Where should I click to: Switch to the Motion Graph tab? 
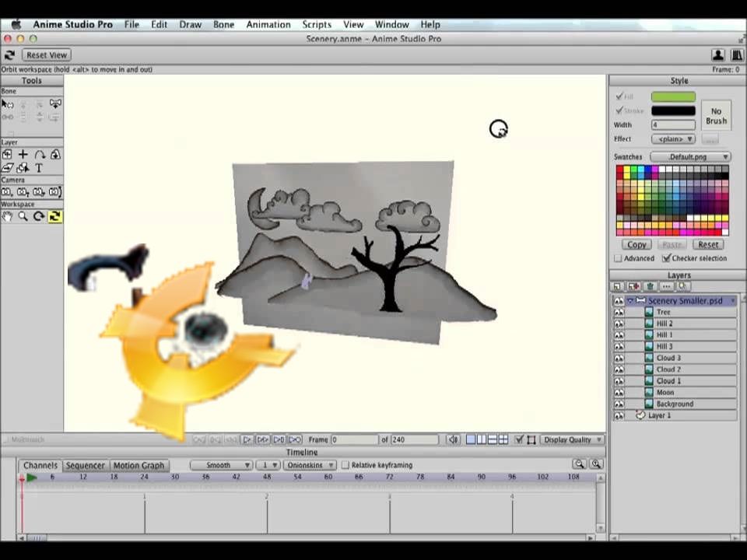[139, 465]
